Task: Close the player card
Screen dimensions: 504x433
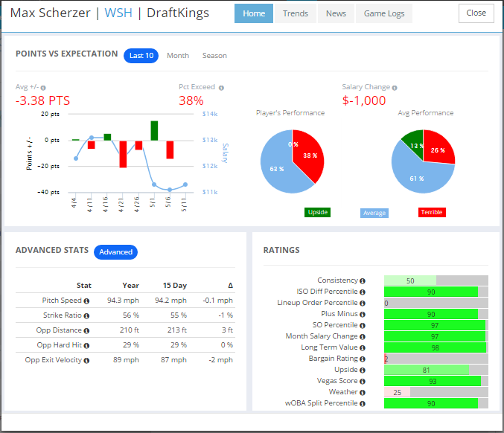Action: tap(476, 13)
